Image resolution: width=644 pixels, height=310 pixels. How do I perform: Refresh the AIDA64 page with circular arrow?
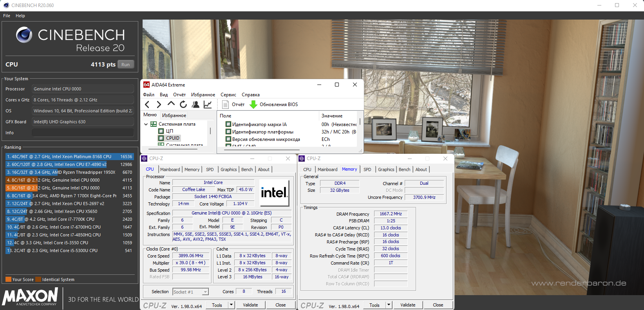[183, 105]
